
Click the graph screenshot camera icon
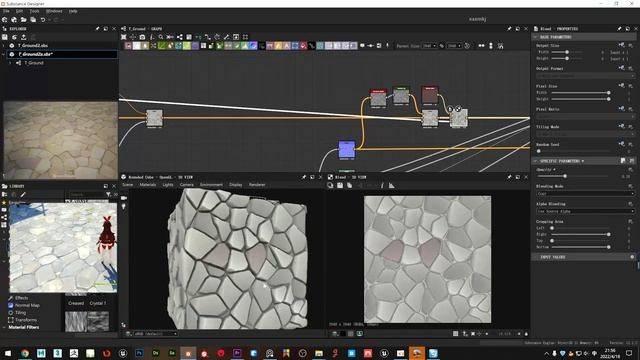pos(142,37)
